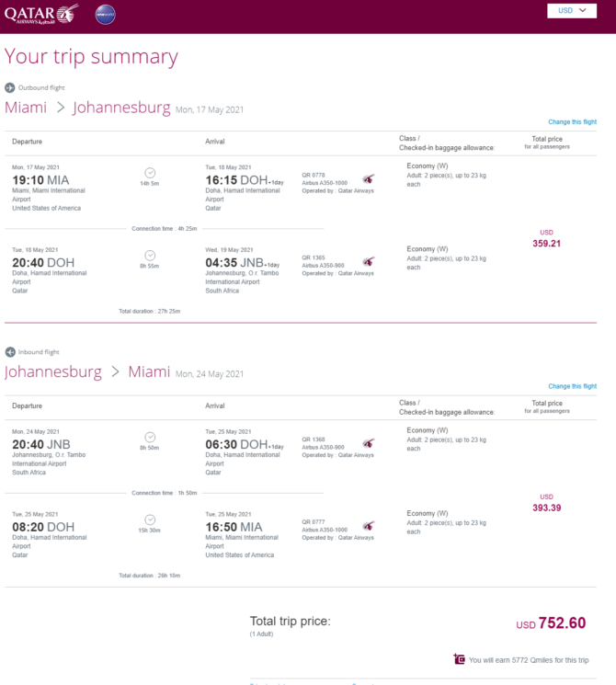Click the oneworld alliance badge
Image resolution: width=616 pixels, height=685 pixels.
106,15
